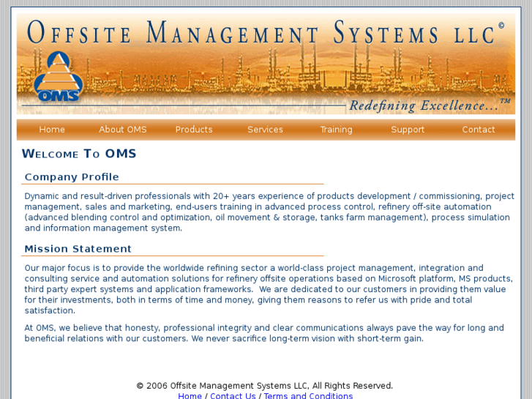Open the Training section

click(336, 130)
